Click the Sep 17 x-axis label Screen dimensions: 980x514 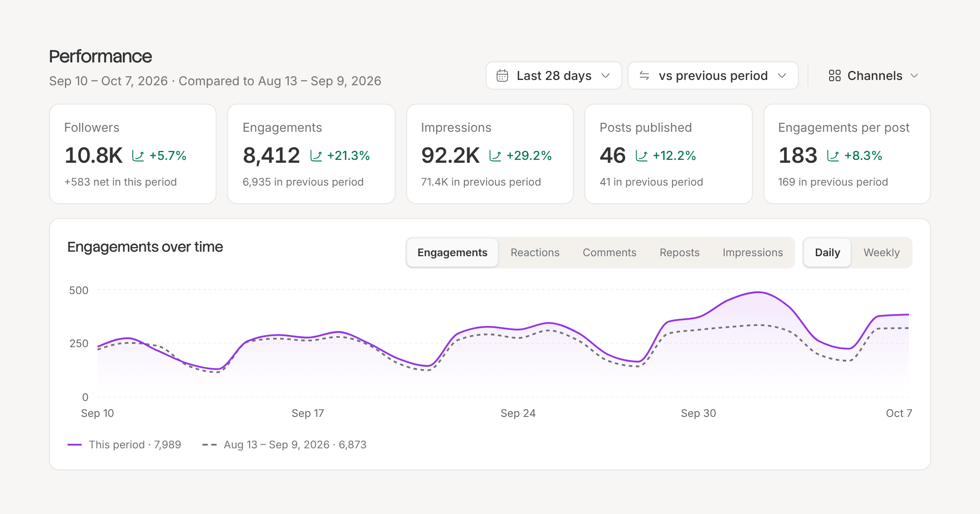coord(308,413)
